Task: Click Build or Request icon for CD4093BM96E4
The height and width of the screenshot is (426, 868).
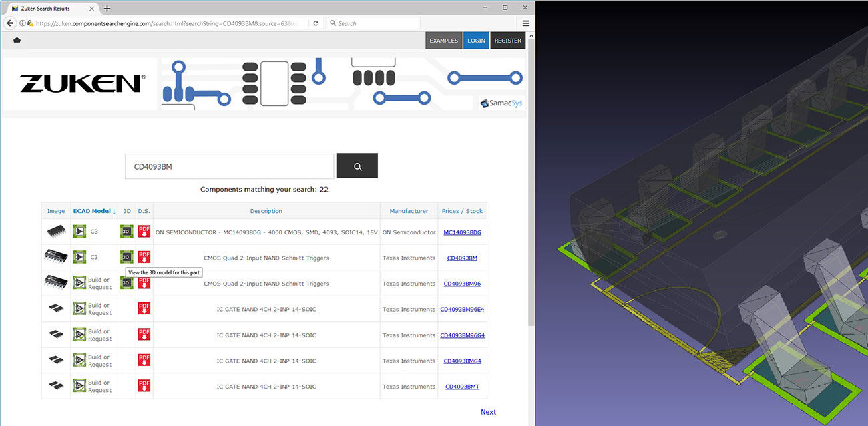Action: [79, 308]
